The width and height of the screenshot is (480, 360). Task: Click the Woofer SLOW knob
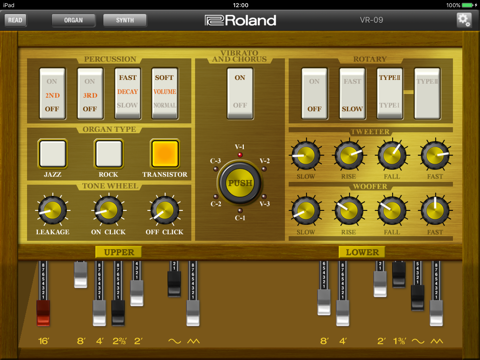[x=306, y=211]
